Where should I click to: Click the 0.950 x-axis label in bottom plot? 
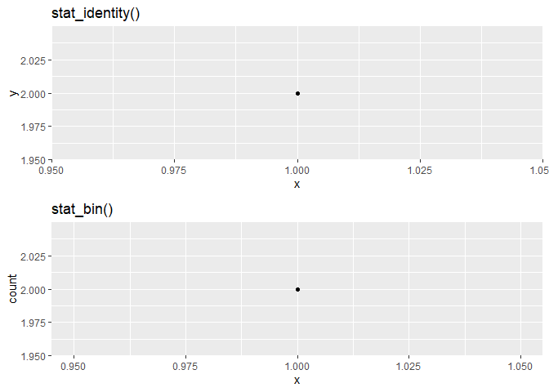[x=73, y=367]
